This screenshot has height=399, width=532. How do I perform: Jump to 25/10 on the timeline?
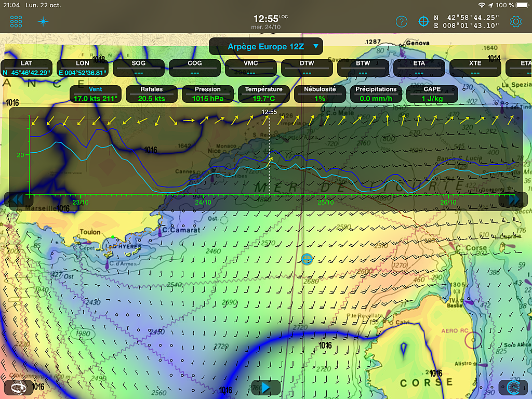pos(326,203)
